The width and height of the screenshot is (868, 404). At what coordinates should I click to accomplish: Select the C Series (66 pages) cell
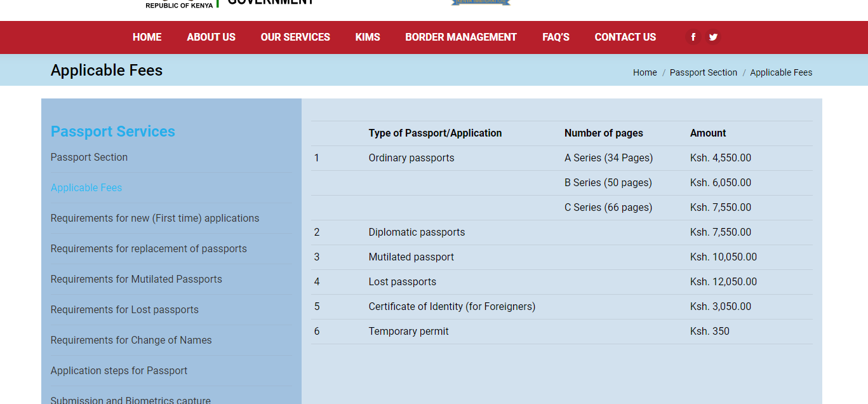(608, 207)
